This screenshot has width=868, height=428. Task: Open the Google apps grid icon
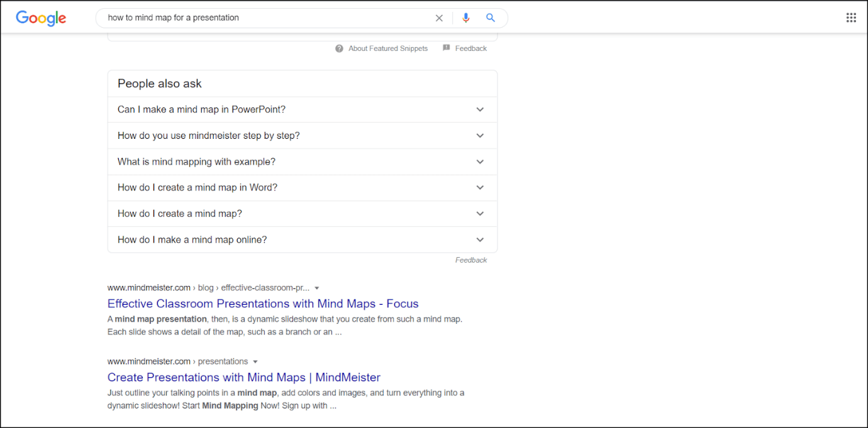851,18
